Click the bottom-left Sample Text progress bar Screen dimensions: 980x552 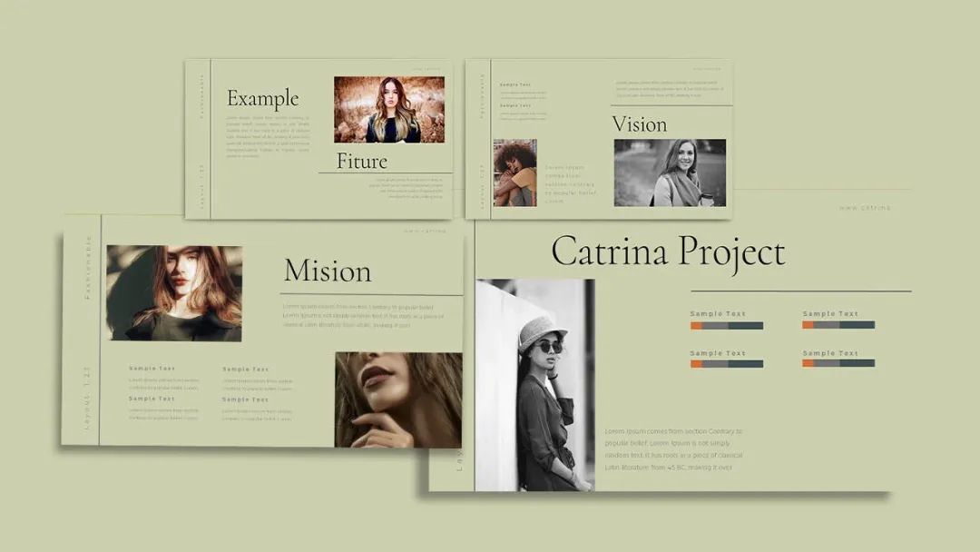click(726, 364)
